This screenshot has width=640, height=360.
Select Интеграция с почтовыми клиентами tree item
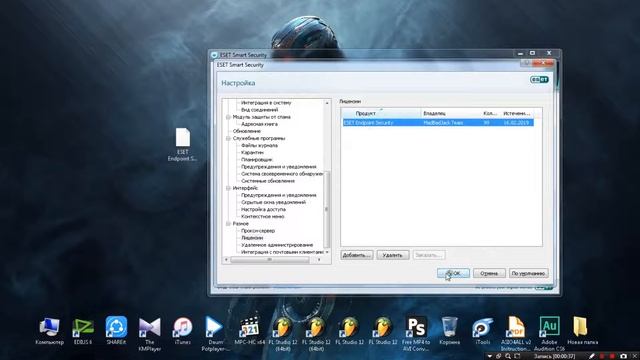[282, 252]
